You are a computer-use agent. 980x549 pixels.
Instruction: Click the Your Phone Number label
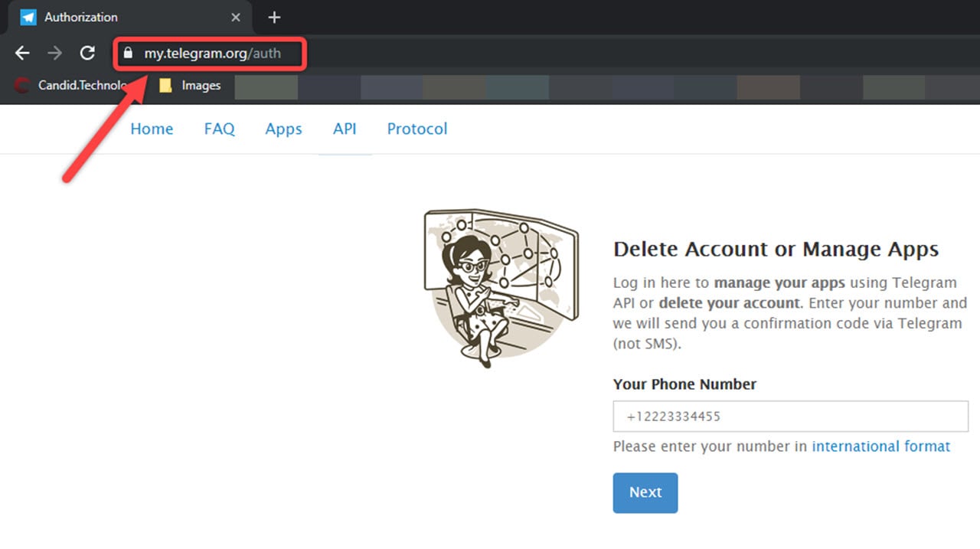point(684,384)
